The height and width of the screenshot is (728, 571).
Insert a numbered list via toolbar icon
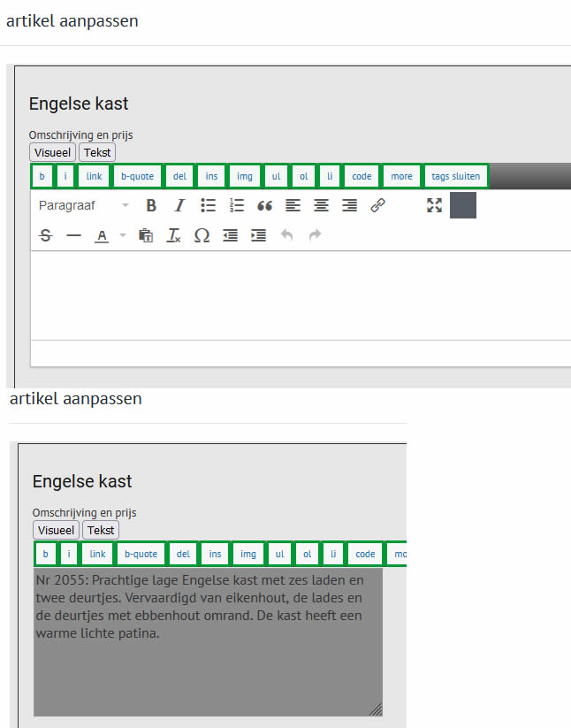tap(237, 205)
